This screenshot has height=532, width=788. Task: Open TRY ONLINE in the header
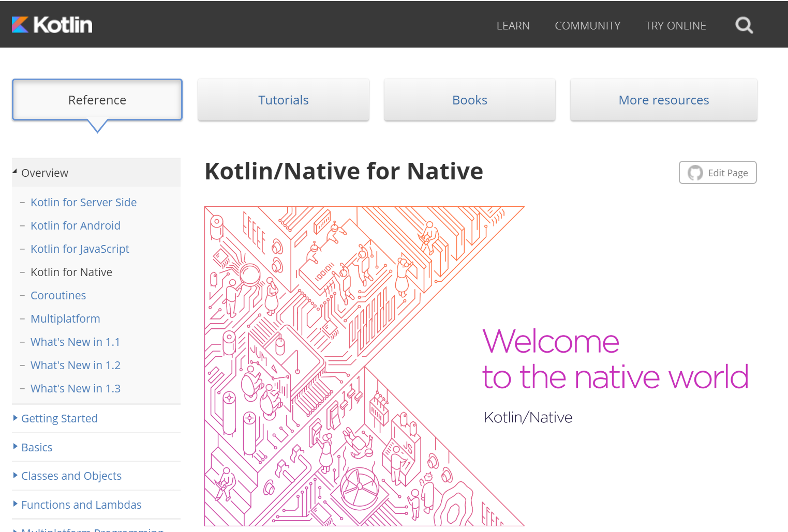(x=675, y=25)
